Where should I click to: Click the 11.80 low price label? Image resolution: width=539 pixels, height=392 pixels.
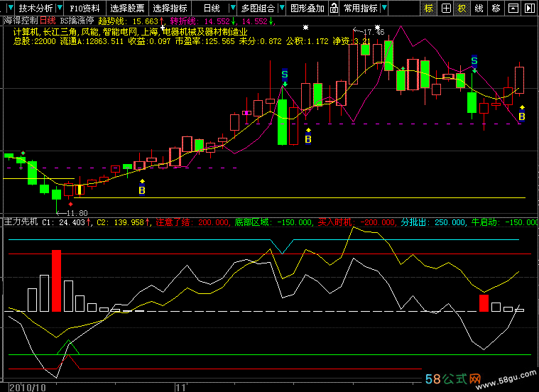pyautogui.click(x=77, y=213)
